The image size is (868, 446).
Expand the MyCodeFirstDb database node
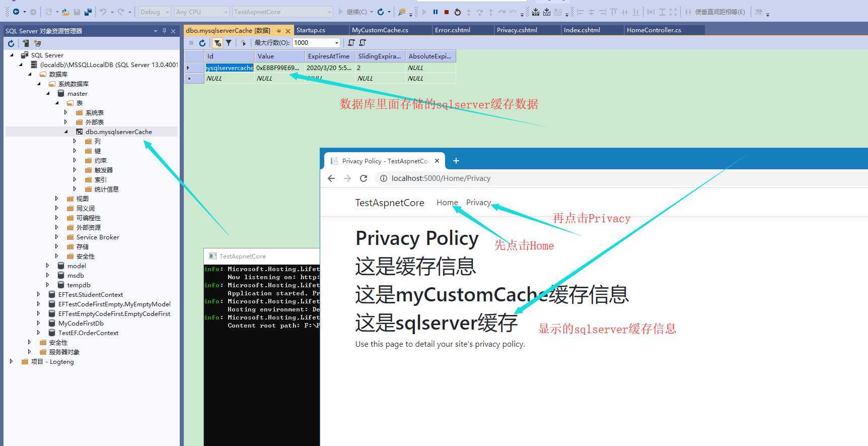(39, 323)
